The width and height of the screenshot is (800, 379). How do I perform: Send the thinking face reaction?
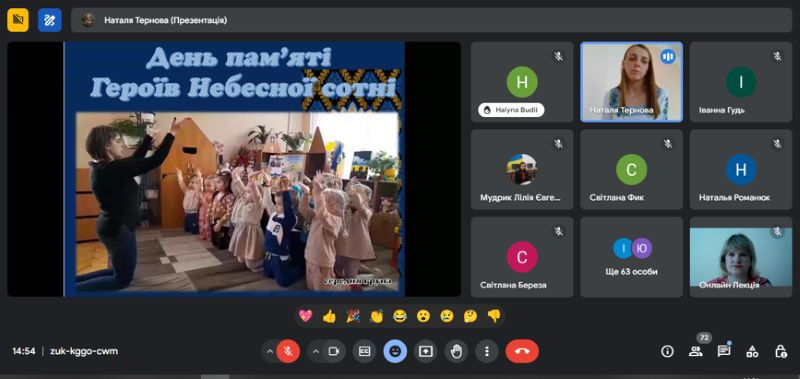point(470,316)
